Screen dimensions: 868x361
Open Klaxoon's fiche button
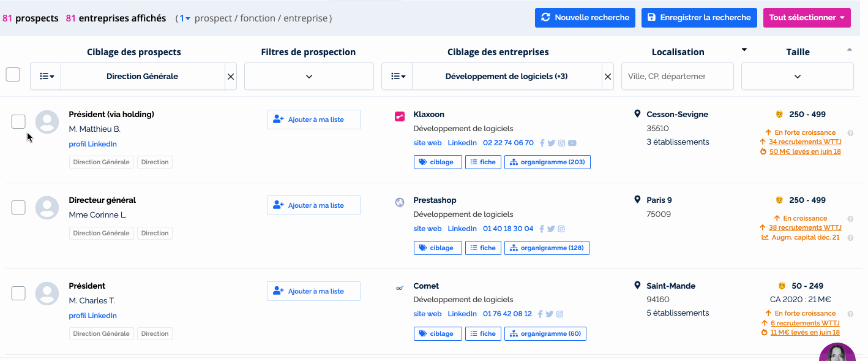click(x=483, y=162)
